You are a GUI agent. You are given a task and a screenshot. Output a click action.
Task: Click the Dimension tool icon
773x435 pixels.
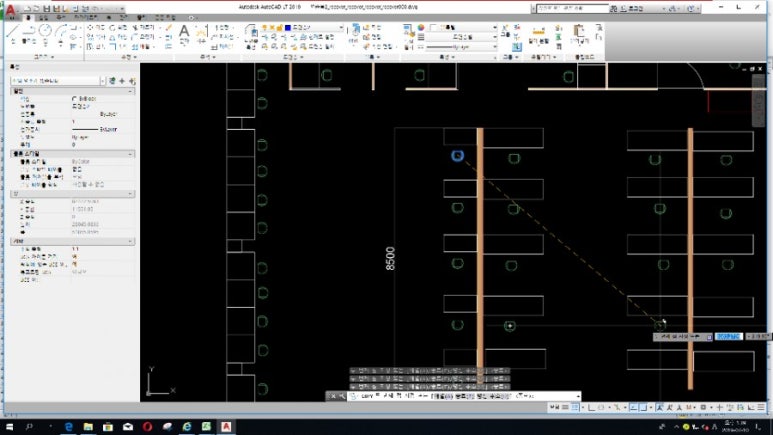(x=202, y=32)
